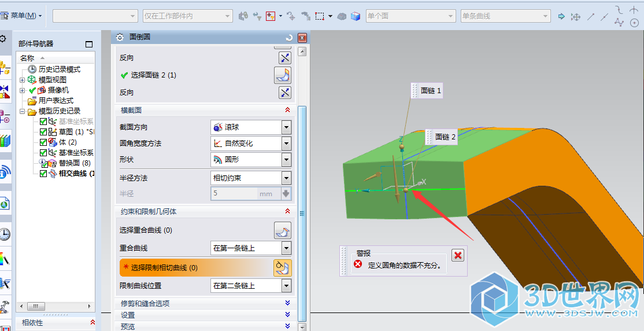Screen dimensions: 644x331
Task: Open the Reuse Library books icon
Action: [x=5, y=141]
